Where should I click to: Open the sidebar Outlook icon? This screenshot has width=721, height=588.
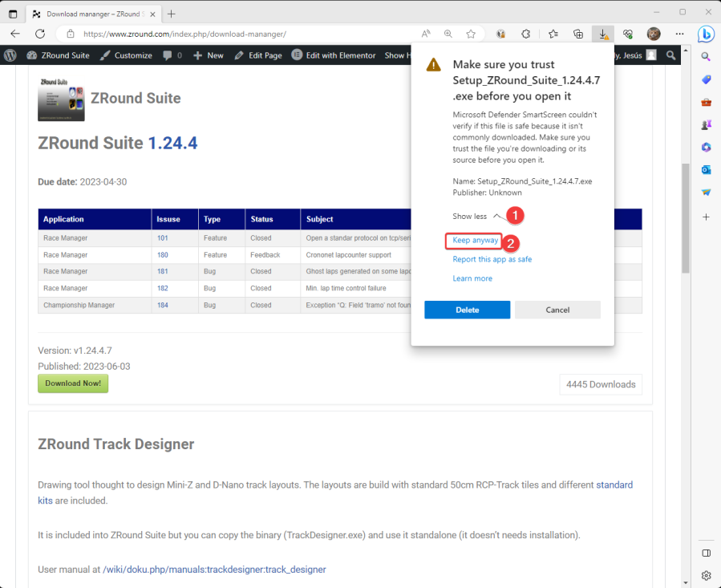coord(706,170)
